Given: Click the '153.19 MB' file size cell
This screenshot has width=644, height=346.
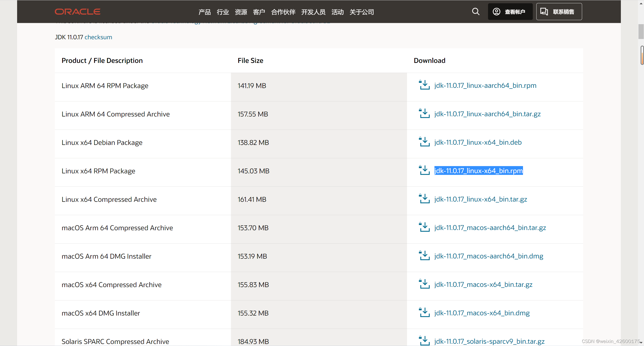Looking at the screenshot, I should click(x=319, y=258).
